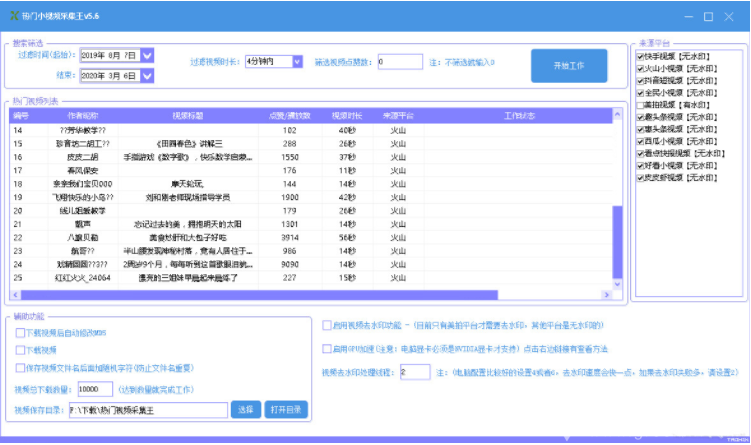
Task: Enable GPU acceleration checkbox
Action: click(x=327, y=349)
